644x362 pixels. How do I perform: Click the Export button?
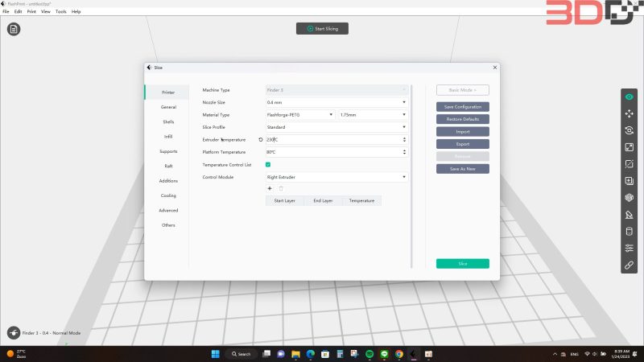tap(462, 144)
